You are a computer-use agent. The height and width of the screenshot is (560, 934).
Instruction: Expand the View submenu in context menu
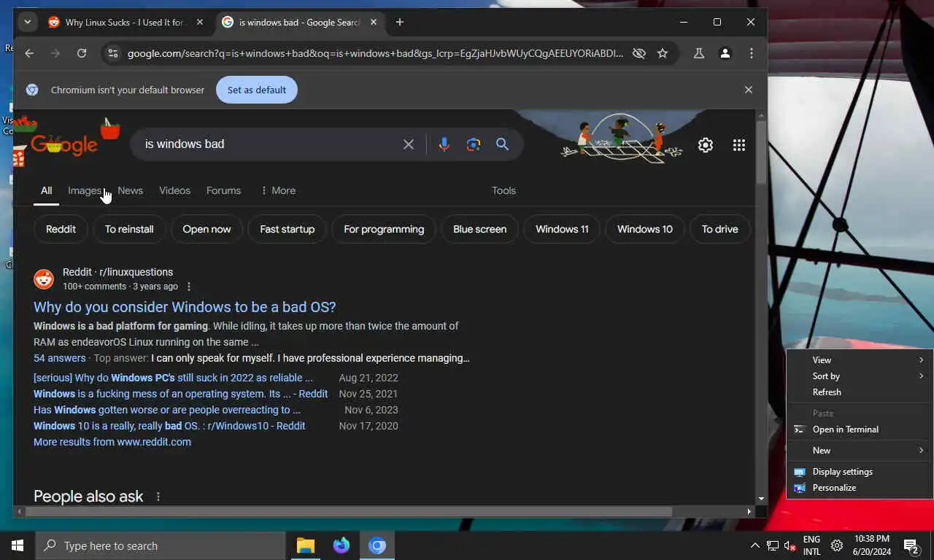point(860,359)
